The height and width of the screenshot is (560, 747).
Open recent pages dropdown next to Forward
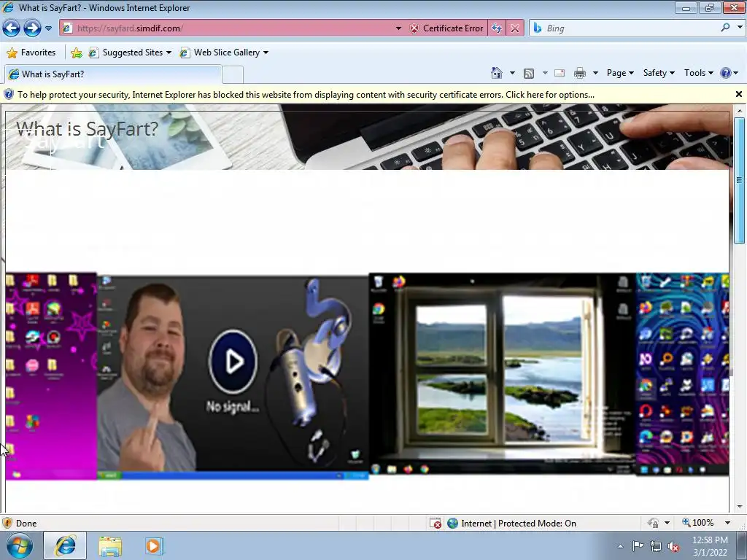click(49, 28)
